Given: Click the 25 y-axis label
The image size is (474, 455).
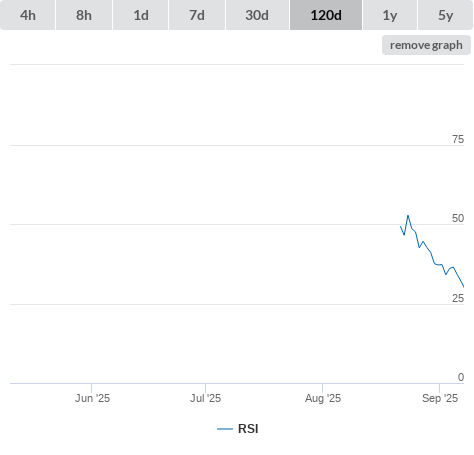Looking at the screenshot, I should [x=458, y=298].
